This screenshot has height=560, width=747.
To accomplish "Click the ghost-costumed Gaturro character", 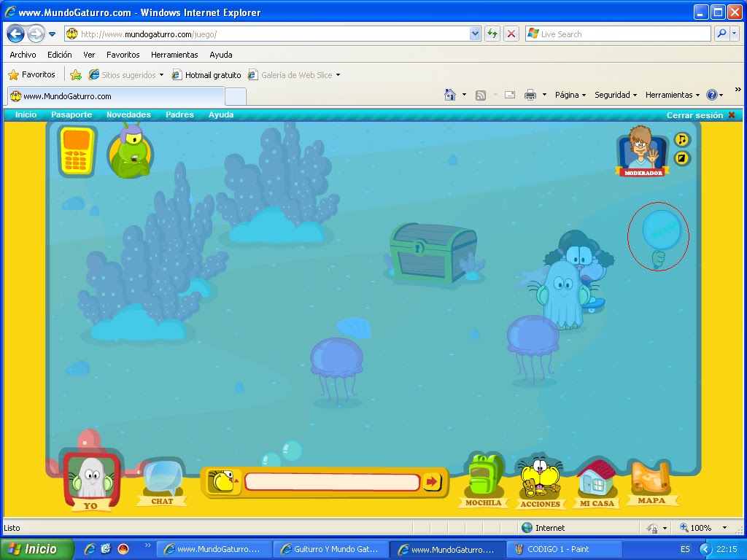I will tap(562, 295).
